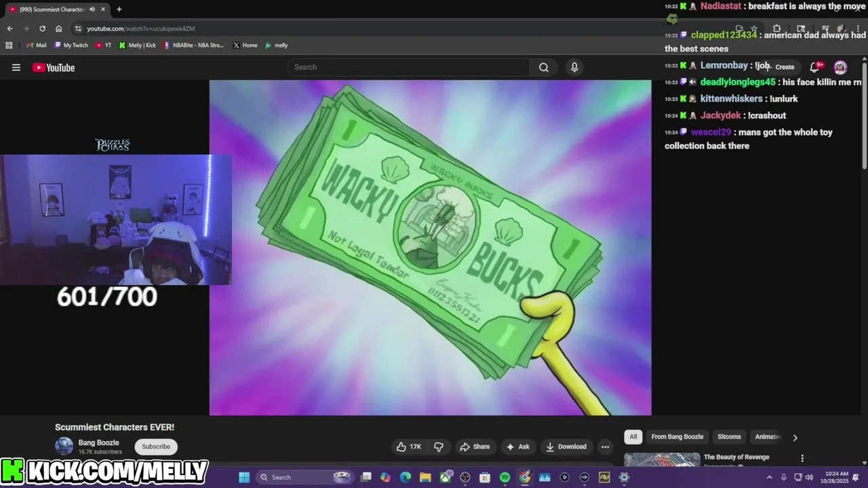
Task: Open the My Twitch bookmark
Action: tap(71, 45)
